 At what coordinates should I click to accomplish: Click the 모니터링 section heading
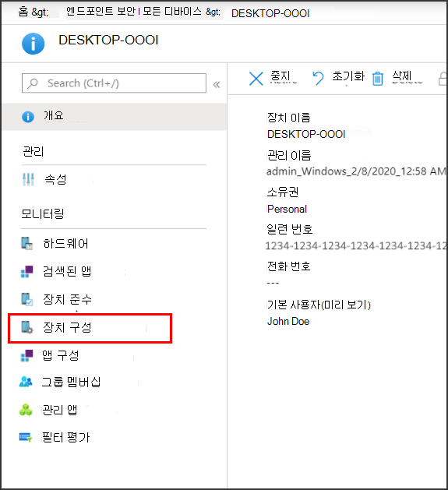pos(43,214)
